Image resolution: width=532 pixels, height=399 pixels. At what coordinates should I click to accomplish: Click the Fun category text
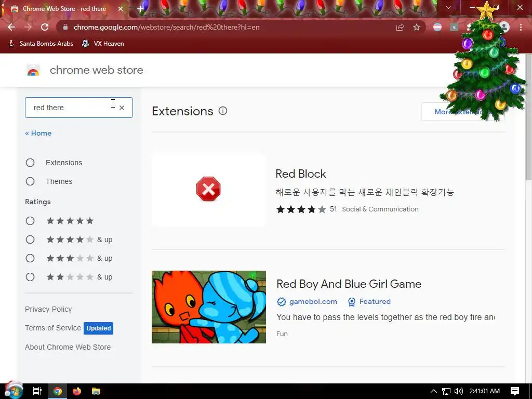click(282, 334)
